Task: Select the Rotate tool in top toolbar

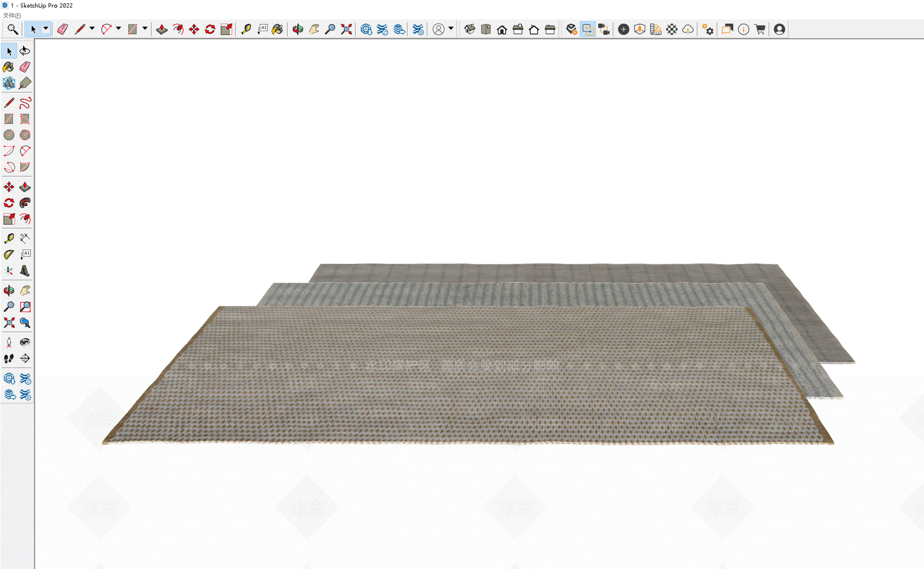Action: pos(210,29)
